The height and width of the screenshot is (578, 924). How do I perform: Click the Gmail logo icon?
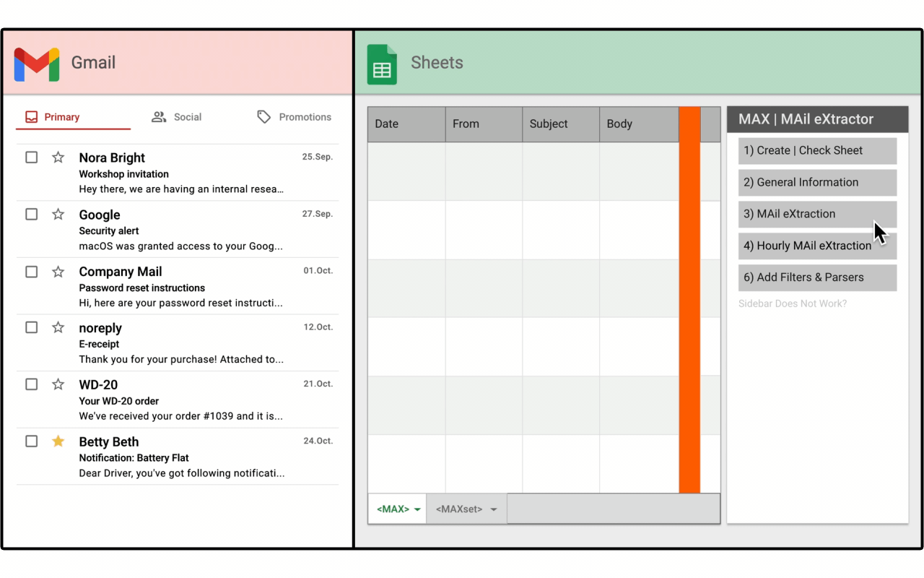(x=37, y=64)
